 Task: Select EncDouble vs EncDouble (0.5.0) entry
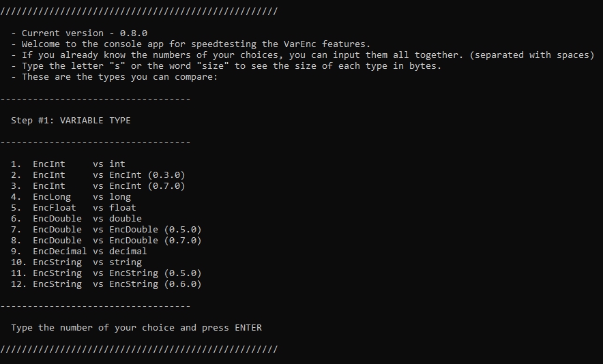pos(106,230)
